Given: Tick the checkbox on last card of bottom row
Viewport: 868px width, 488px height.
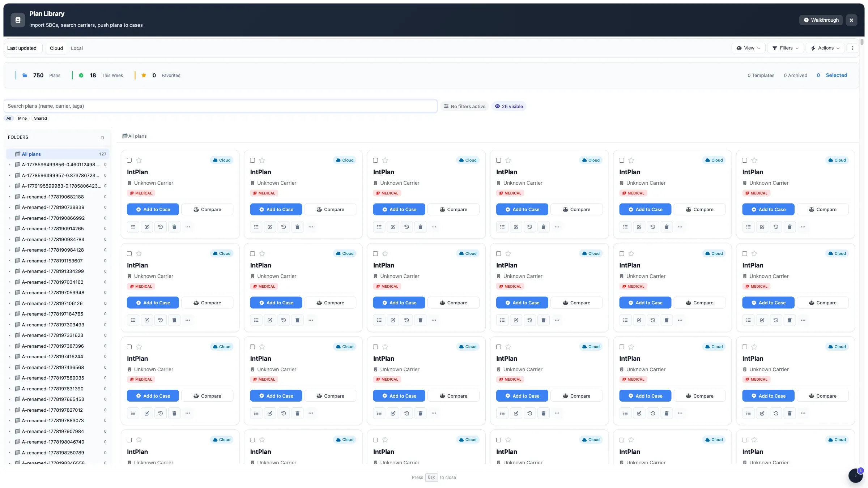Looking at the screenshot, I should [745, 440].
